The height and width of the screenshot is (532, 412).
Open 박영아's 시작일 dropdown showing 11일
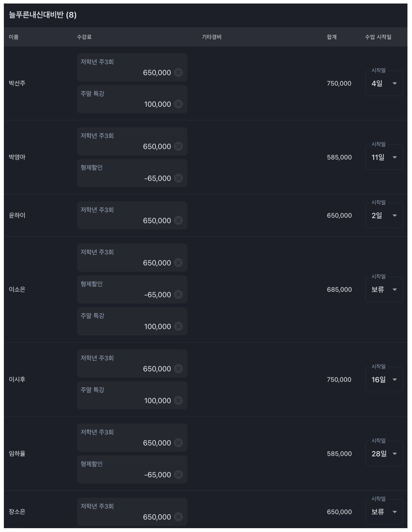coord(384,157)
